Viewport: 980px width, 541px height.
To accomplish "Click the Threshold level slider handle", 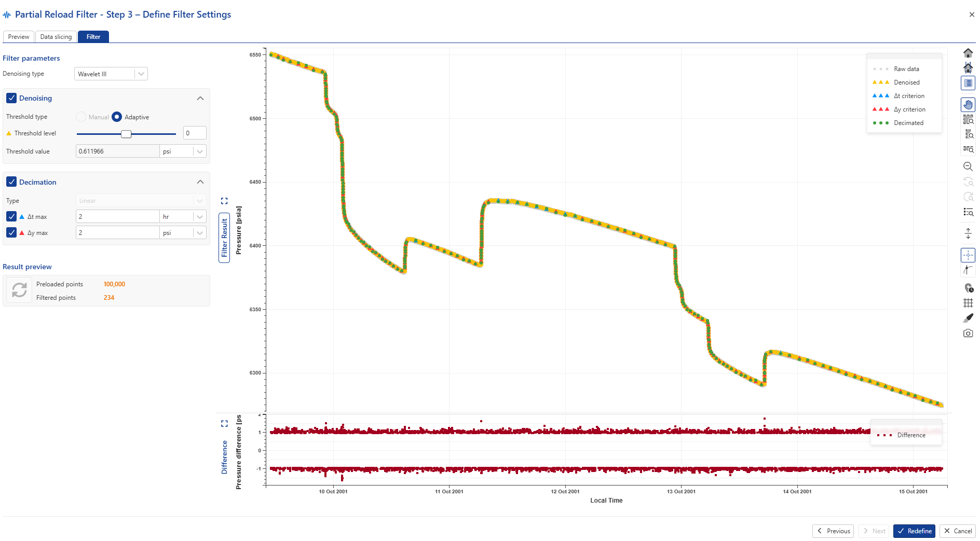I will pos(126,134).
